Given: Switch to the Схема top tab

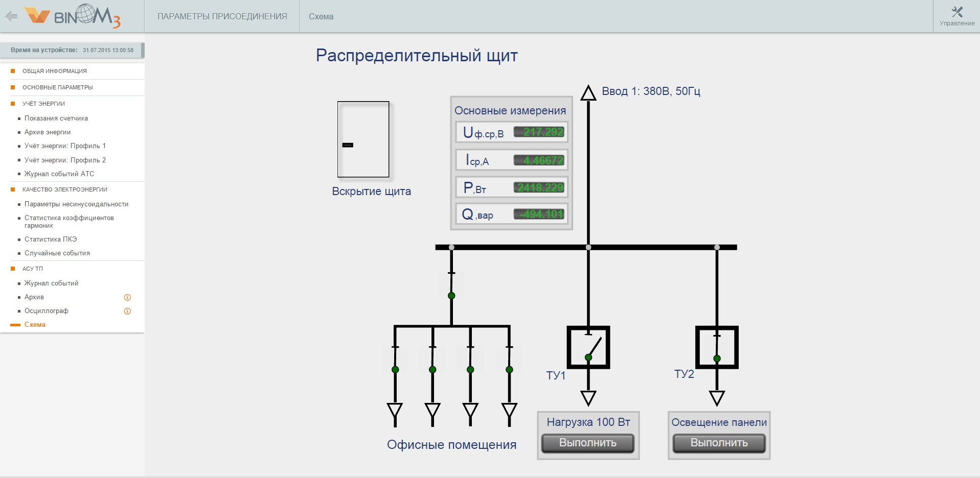Looking at the screenshot, I should click(321, 16).
